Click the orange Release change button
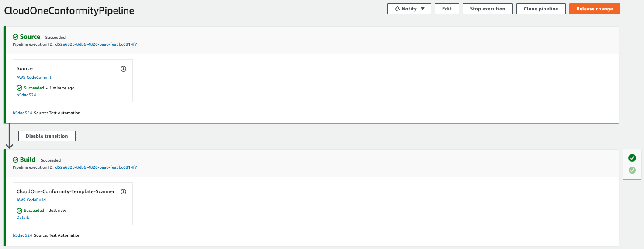The height and width of the screenshot is (249, 644). (x=595, y=9)
